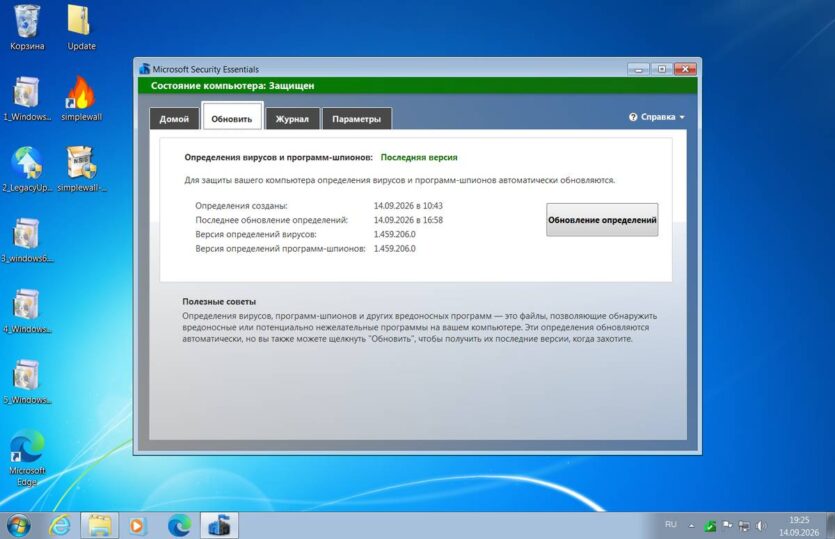Open Windows Explorer from the taskbar
Image resolution: width=835 pixels, height=539 pixels.
(99, 526)
